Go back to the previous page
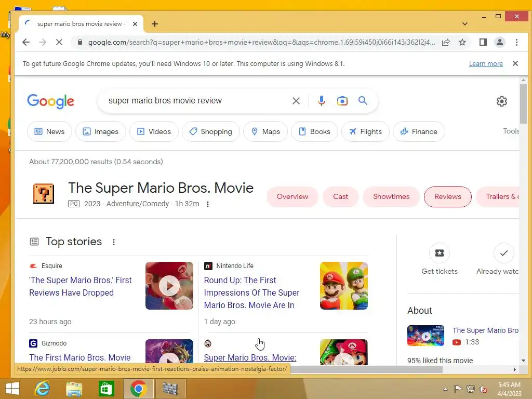 [x=26, y=42]
